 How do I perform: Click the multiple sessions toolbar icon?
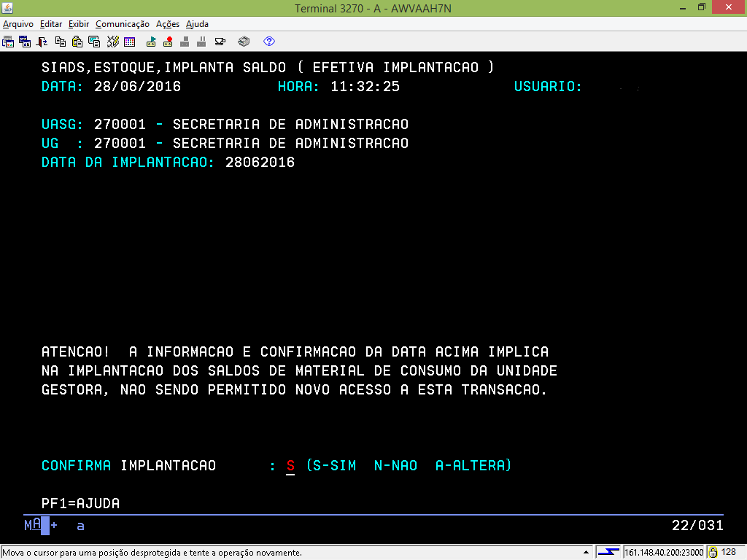pos(25,42)
